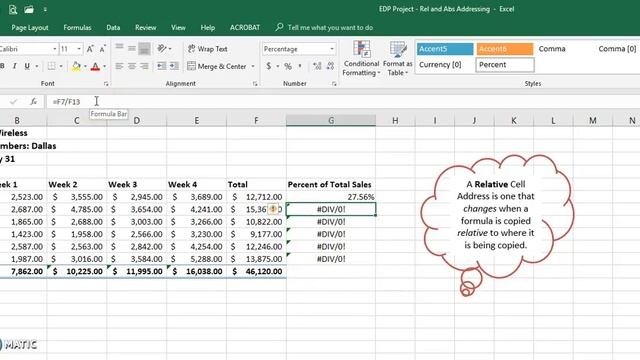Image resolution: width=640 pixels, height=360 pixels.
Task: Click the Insert Function fx icon
Action: click(33, 102)
